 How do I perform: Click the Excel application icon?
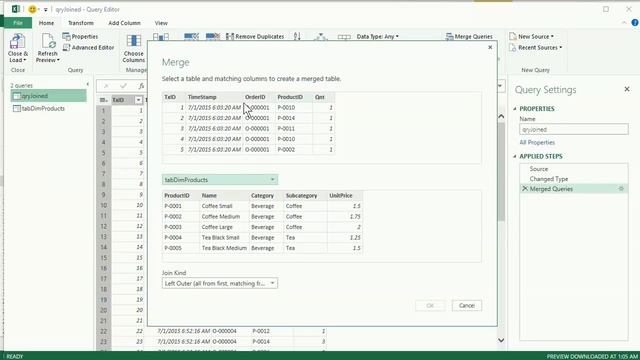(16, 9)
